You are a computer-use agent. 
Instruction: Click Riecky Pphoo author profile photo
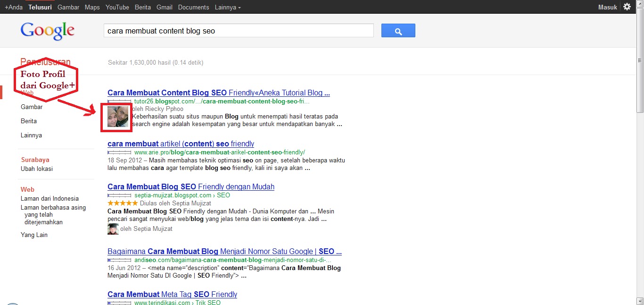(x=118, y=117)
